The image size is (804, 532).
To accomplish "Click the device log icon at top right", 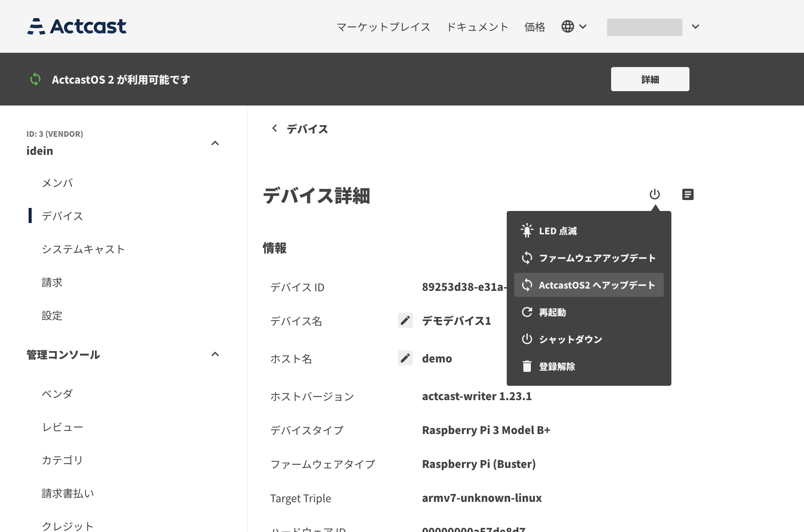I will [688, 194].
